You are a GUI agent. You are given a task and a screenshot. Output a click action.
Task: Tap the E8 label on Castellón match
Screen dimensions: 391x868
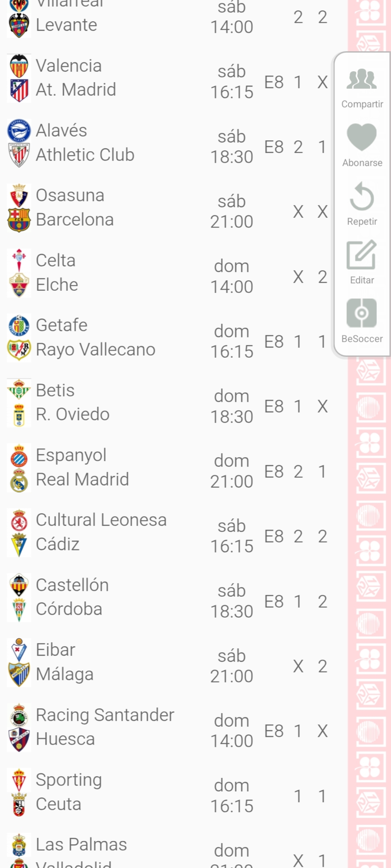tap(274, 602)
